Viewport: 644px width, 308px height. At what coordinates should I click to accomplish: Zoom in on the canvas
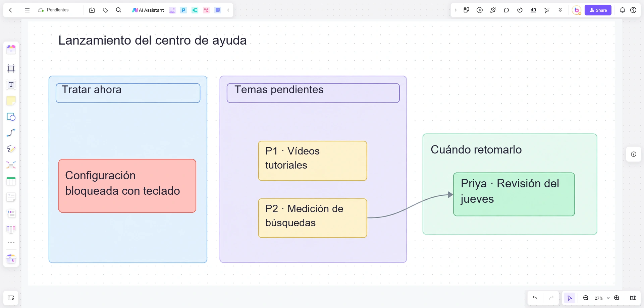(x=616, y=298)
